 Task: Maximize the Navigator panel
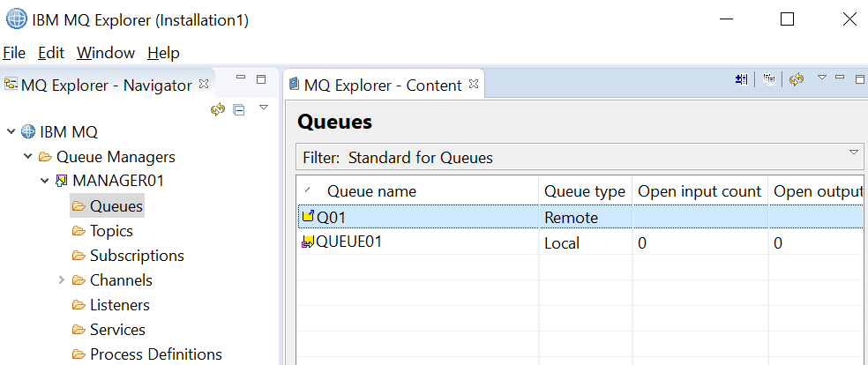pyautogui.click(x=261, y=79)
